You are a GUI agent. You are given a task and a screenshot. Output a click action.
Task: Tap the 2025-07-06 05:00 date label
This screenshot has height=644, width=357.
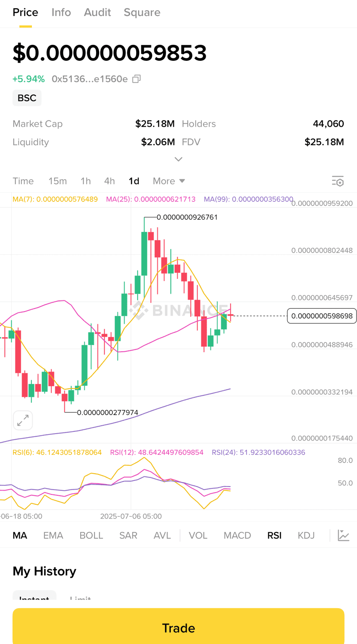pyautogui.click(x=131, y=516)
